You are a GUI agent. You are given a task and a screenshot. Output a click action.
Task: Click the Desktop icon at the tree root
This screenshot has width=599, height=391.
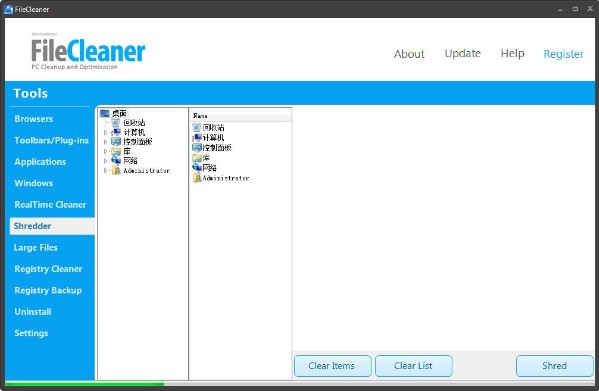tap(105, 113)
